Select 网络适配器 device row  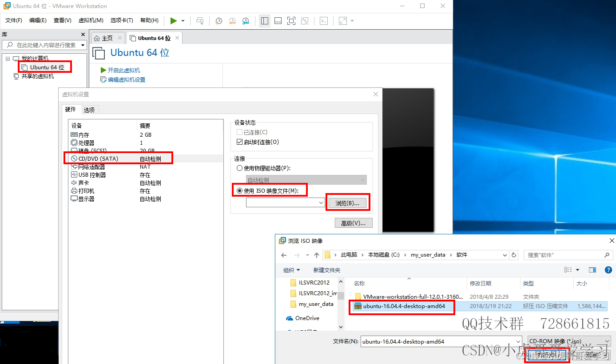coord(147,167)
